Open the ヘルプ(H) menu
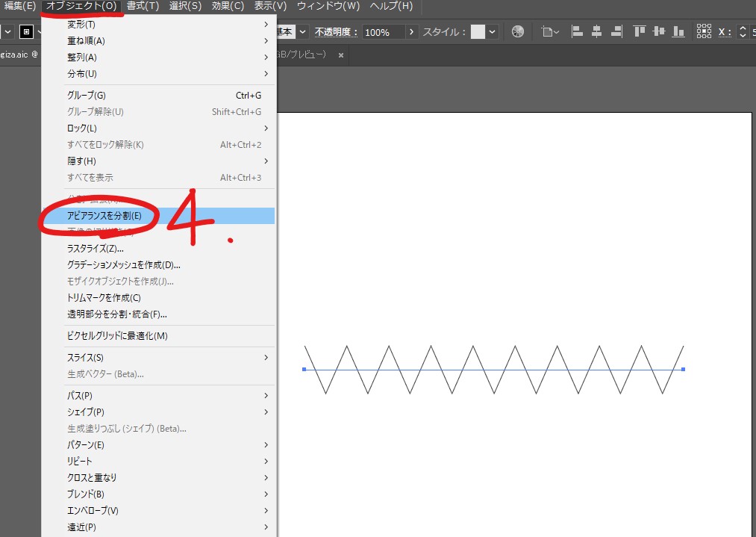 [x=391, y=6]
